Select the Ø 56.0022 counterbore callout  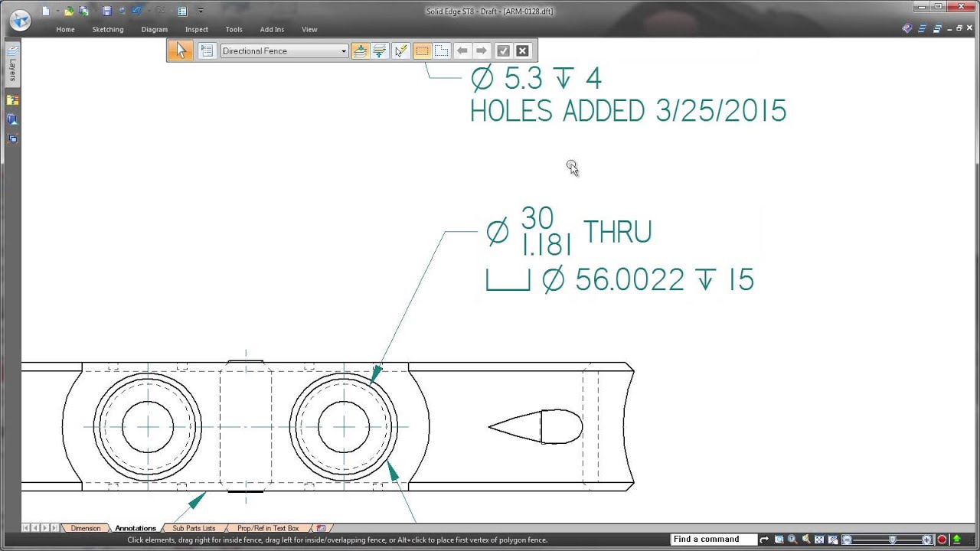coord(620,280)
